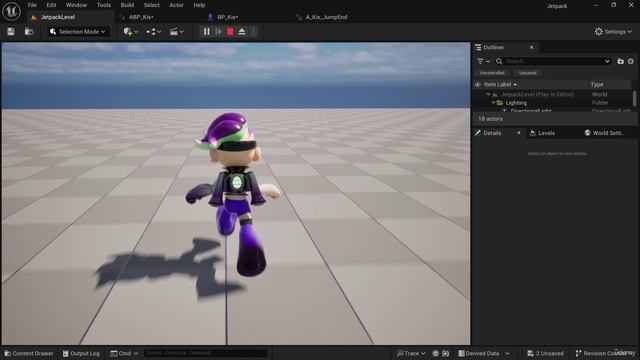Open the Tools menu
Image resolution: width=640 pixels, height=360 pixels.
click(104, 5)
